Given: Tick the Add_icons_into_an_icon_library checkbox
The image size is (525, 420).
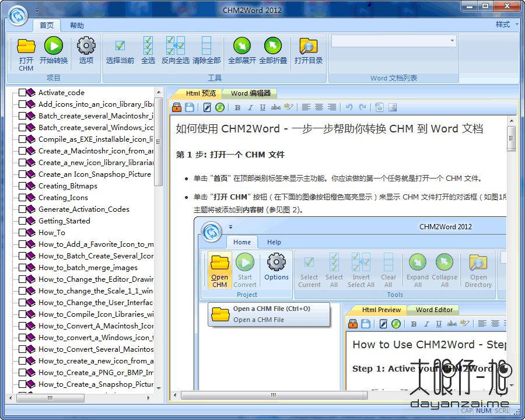Looking at the screenshot, I should pos(22,104).
